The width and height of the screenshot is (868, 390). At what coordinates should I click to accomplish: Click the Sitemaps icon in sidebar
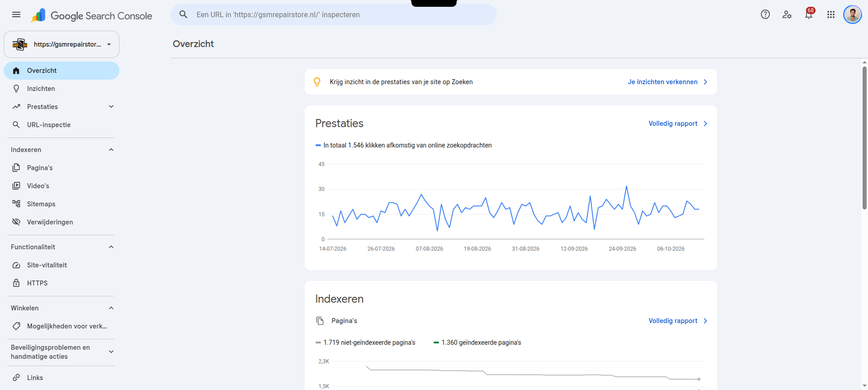point(16,204)
